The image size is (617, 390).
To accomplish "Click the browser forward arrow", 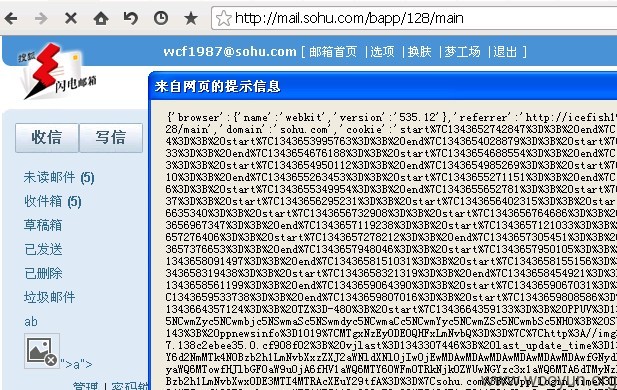I will point(41,18).
